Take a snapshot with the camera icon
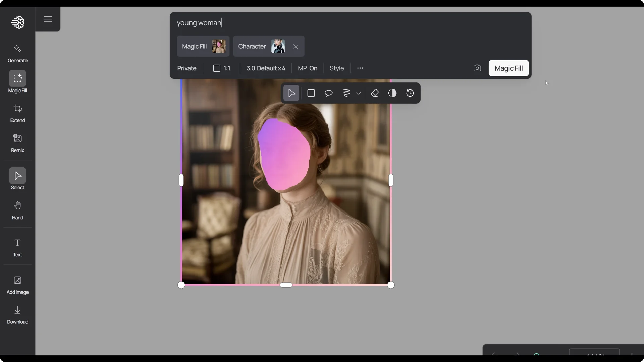This screenshot has height=362, width=644. tap(477, 68)
